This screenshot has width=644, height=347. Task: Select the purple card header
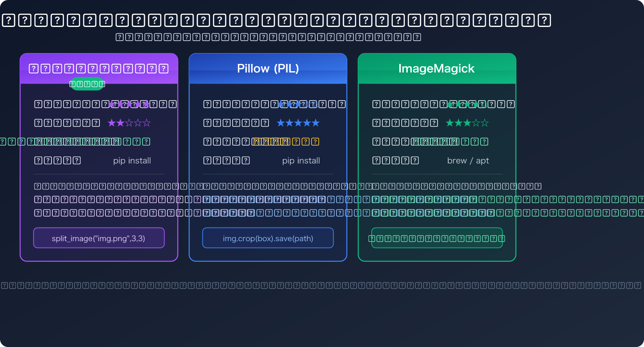coord(99,68)
